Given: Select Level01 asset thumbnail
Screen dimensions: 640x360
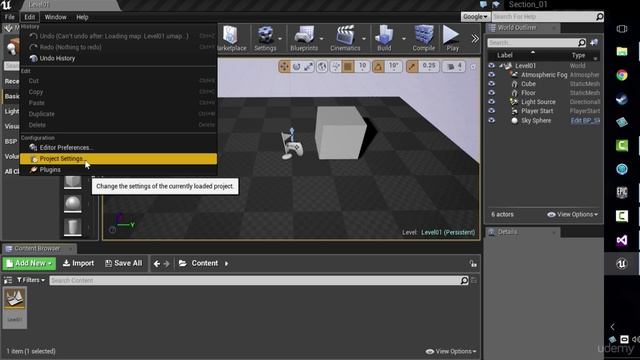Looking at the screenshot, I should [x=15, y=308].
